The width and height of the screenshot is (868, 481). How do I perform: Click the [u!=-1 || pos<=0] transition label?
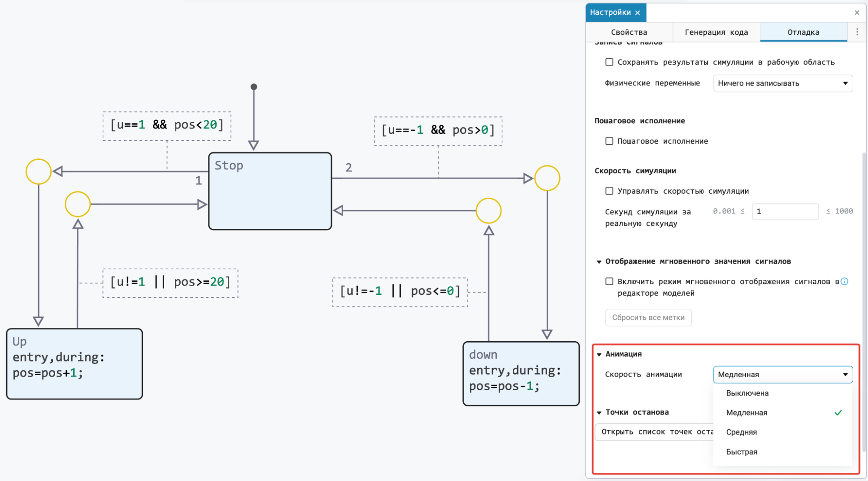400,292
